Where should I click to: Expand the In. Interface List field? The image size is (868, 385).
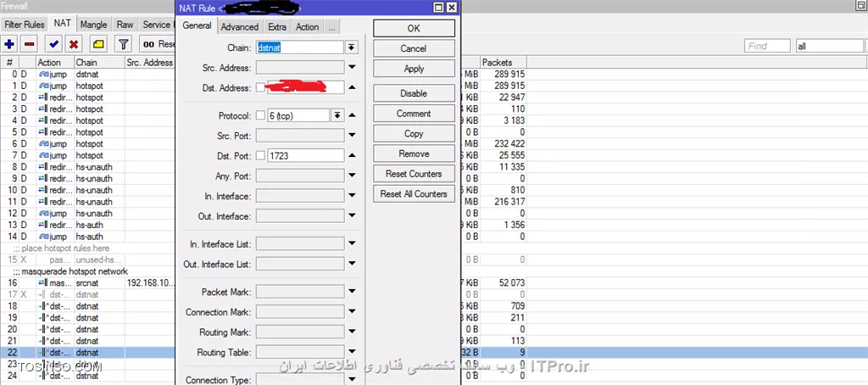(352, 243)
